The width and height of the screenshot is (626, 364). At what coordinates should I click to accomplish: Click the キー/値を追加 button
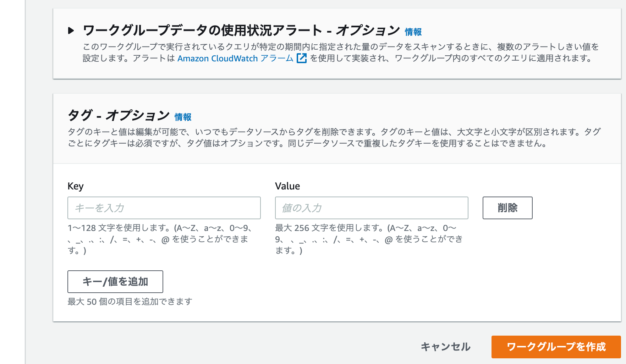click(x=115, y=282)
